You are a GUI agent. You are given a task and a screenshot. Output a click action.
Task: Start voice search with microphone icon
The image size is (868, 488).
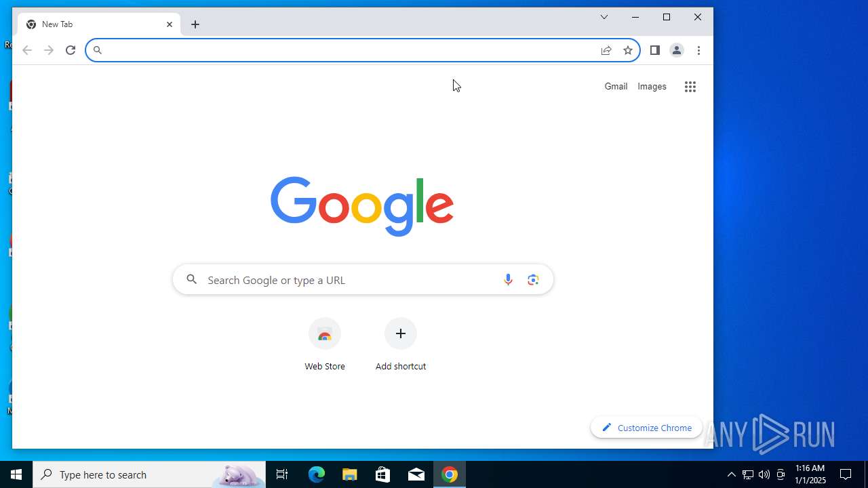click(x=508, y=280)
